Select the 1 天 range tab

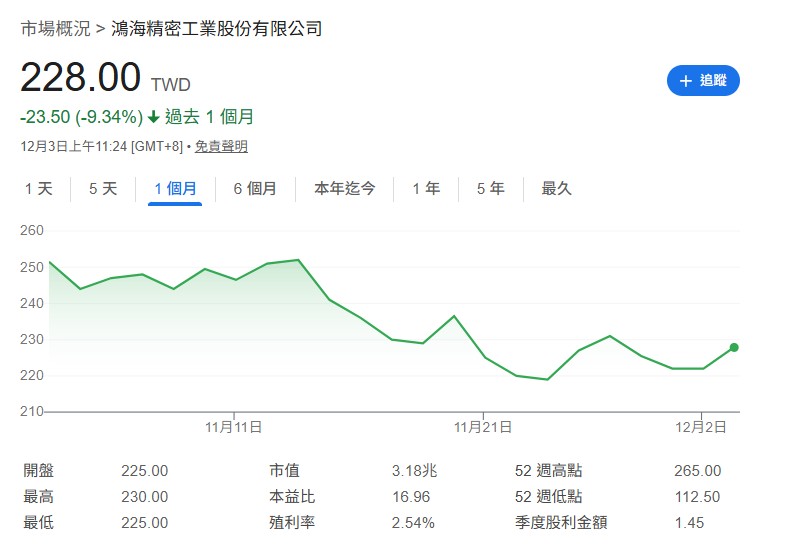[39, 189]
